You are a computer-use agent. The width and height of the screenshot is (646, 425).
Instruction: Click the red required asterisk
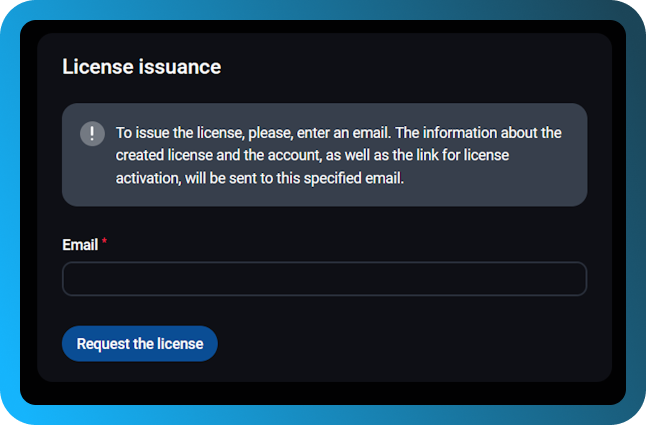pyautogui.click(x=104, y=243)
